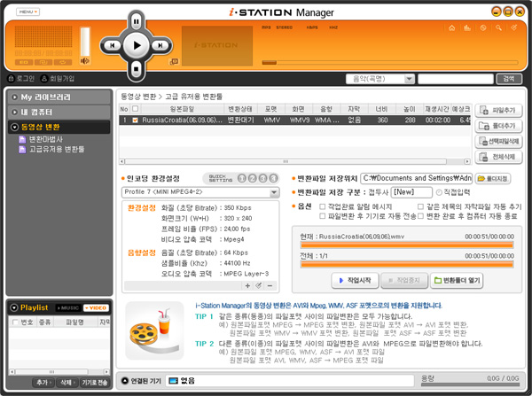The image size is (532, 396).
Task: Open the converted folder with 변환폴더 열기
Action: (x=457, y=280)
